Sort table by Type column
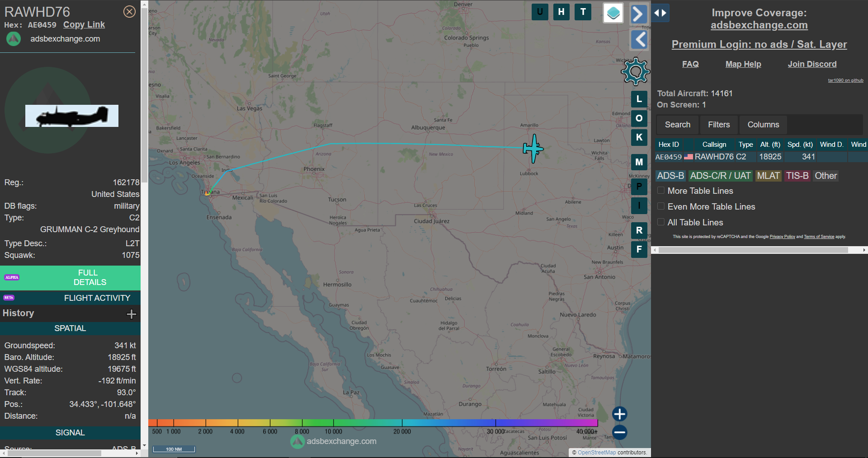 click(746, 145)
